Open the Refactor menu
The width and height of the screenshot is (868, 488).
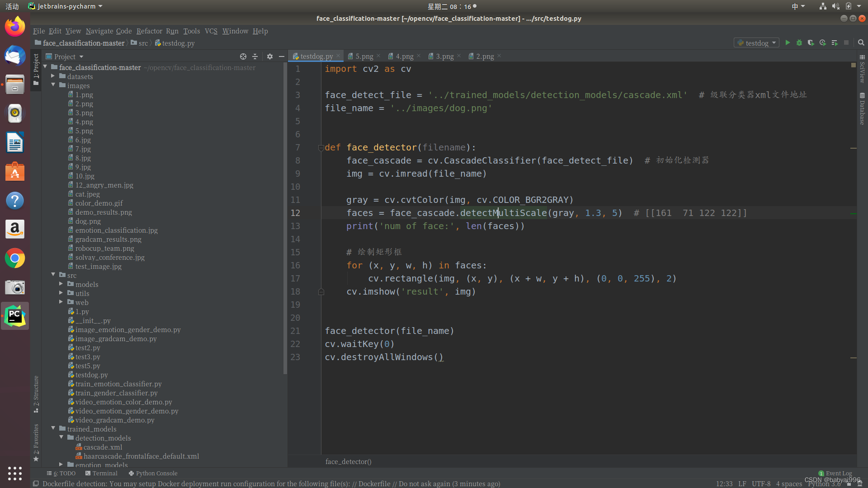(x=149, y=31)
